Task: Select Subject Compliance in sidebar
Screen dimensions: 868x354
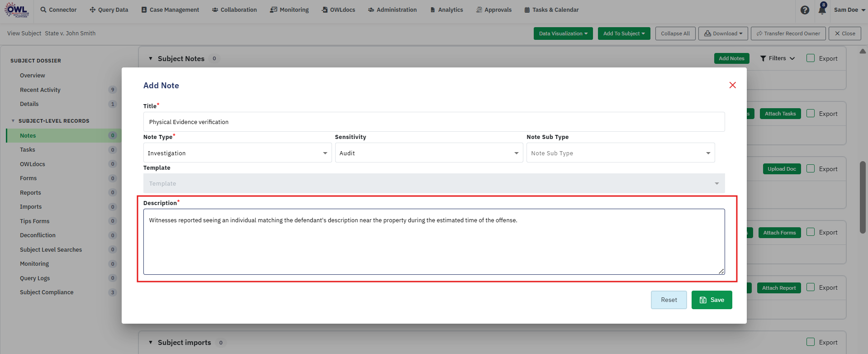Action: point(47,292)
